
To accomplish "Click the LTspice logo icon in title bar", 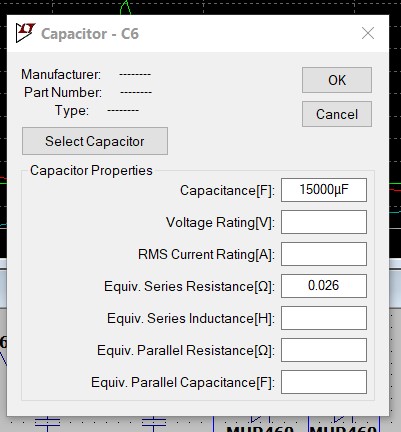I will point(25,33).
